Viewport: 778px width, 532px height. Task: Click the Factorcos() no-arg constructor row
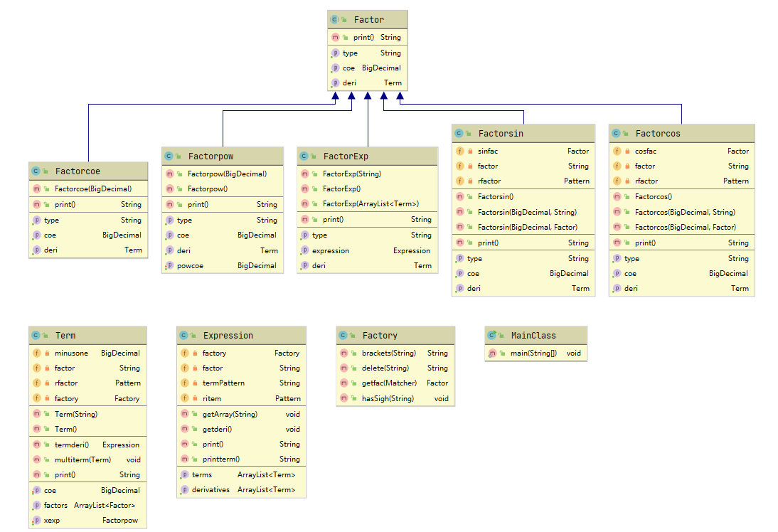(x=681, y=196)
